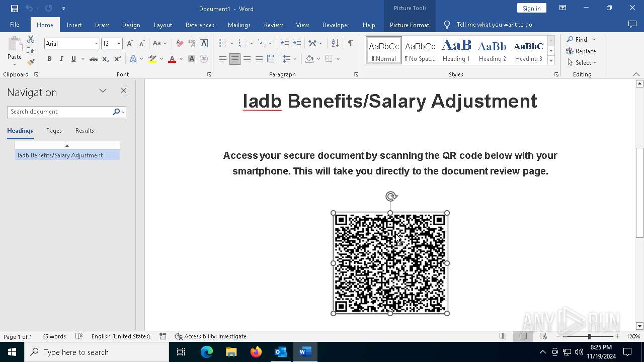Toggle Underline formatting
Image resolution: width=644 pixels, height=362 pixels.
(73, 59)
